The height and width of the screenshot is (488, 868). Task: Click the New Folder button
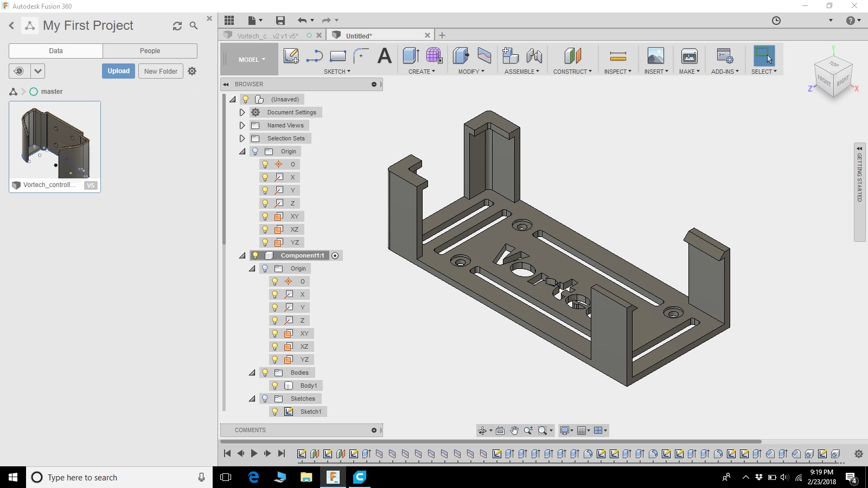pos(161,71)
